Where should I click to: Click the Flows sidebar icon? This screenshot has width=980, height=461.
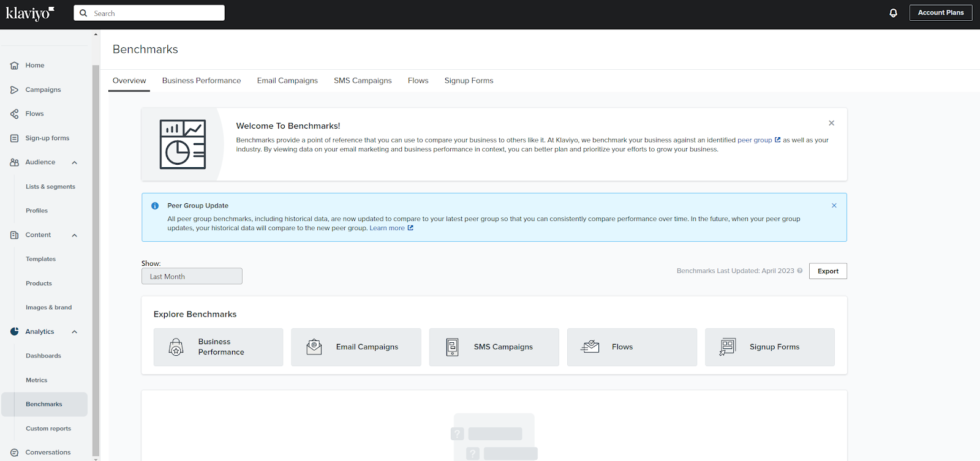[15, 114]
